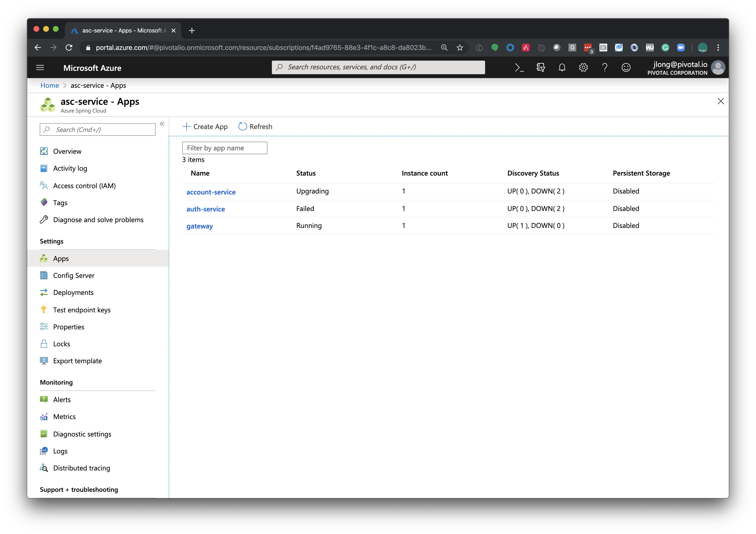The height and width of the screenshot is (534, 756).
Task: Refresh the apps list
Action: tap(255, 127)
